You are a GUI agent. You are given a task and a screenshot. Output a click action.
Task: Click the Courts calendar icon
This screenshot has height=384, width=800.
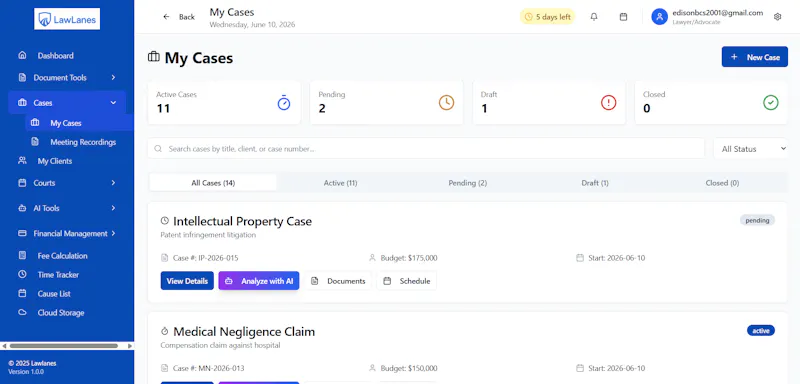(x=22, y=183)
